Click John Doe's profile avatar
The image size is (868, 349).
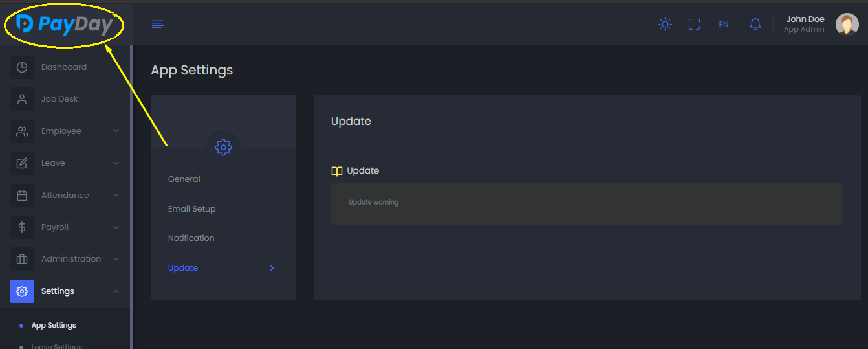[847, 25]
